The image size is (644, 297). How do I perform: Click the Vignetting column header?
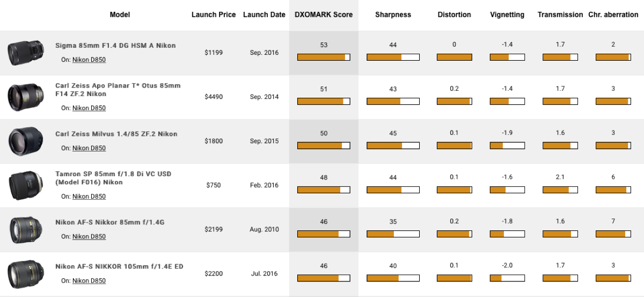(x=507, y=15)
